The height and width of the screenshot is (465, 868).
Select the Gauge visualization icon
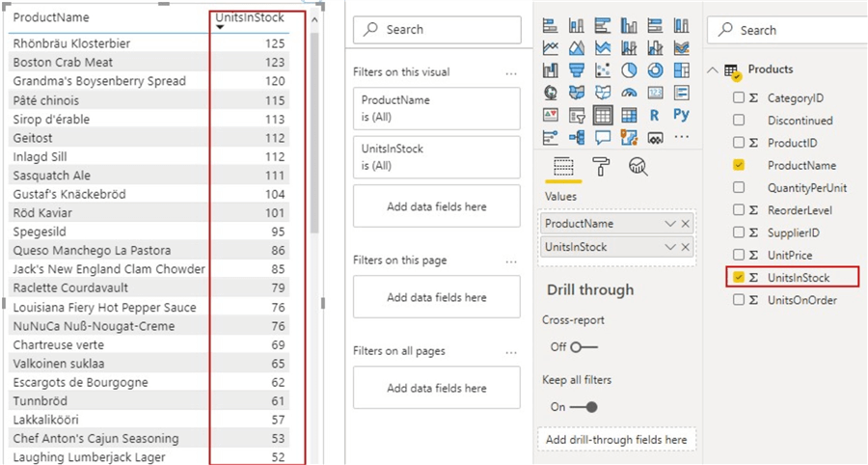(x=629, y=93)
